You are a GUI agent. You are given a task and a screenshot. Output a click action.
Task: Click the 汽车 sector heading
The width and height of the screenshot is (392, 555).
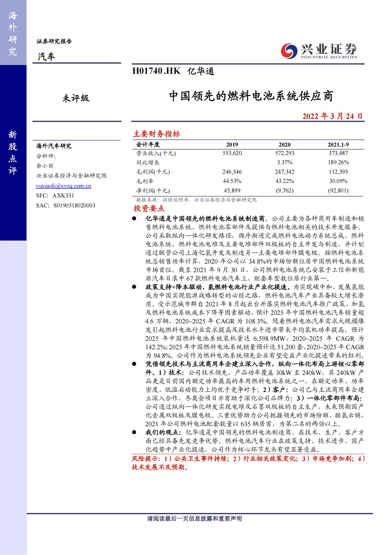point(47,56)
